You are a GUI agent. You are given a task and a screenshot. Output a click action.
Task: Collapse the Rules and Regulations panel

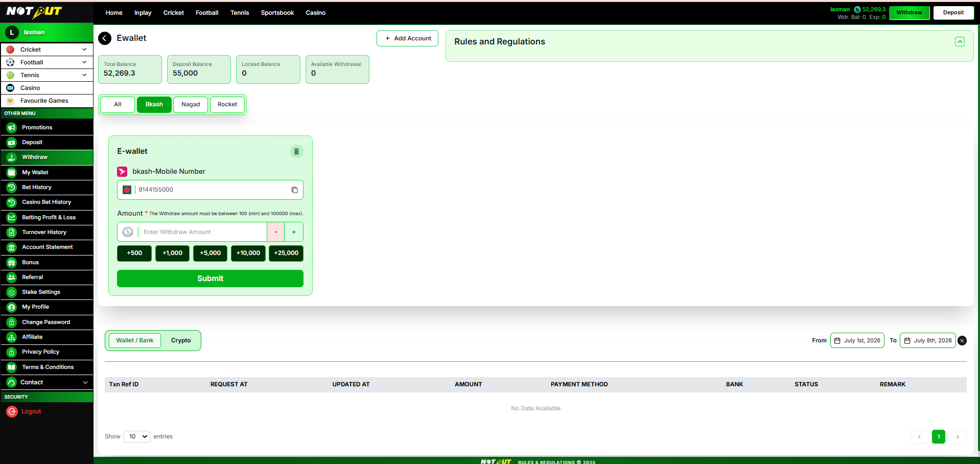pyautogui.click(x=960, y=42)
